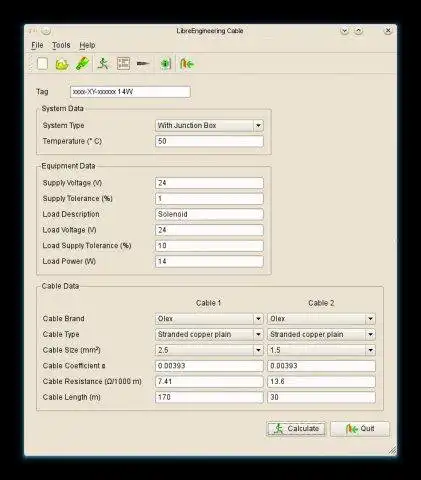Screen dimensions: 421x480
Task: Minimize the LibreEngineering Cable window
Action: pos(345,31)
